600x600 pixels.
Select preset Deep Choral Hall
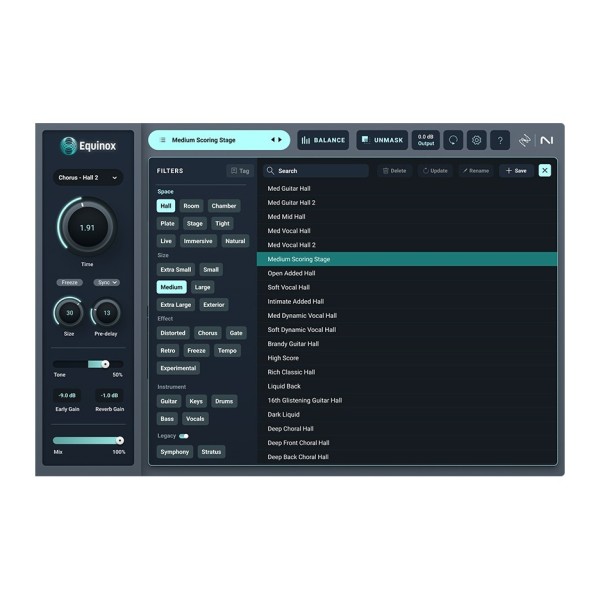pos(407,429)
